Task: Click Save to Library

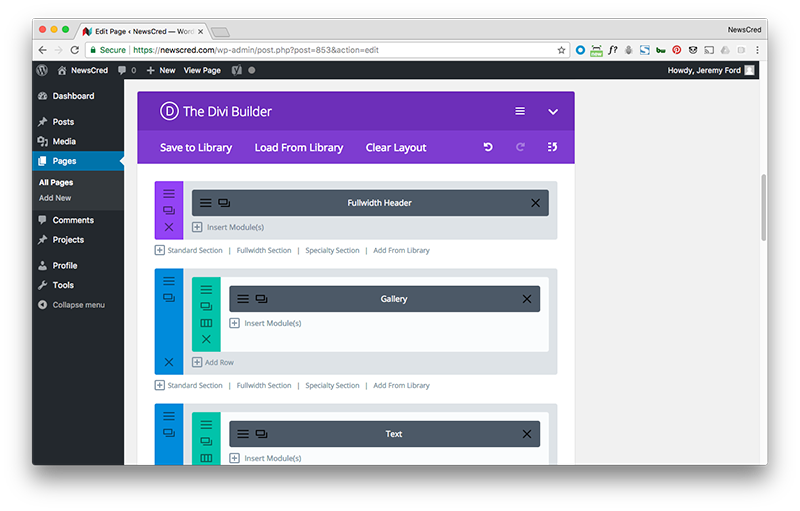Action: (196, 147)
